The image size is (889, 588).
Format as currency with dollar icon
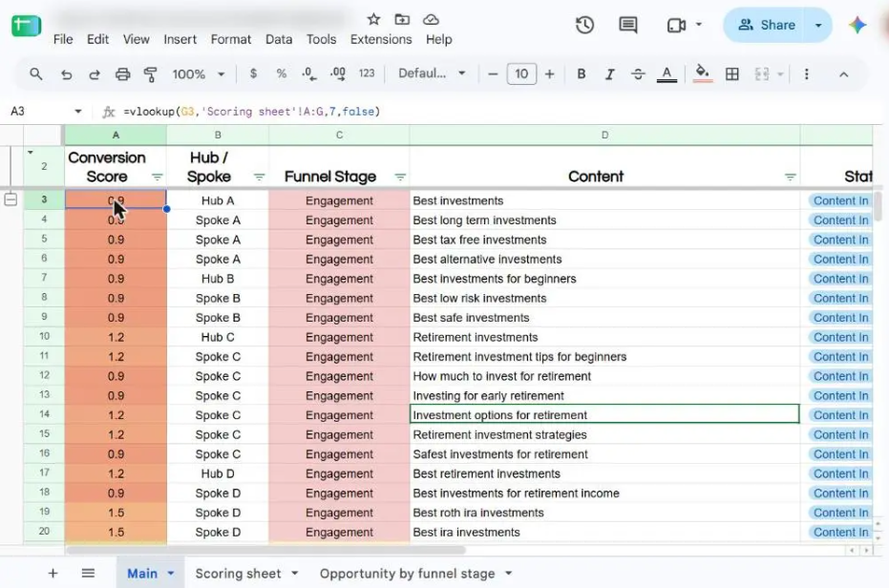(253, 73)
